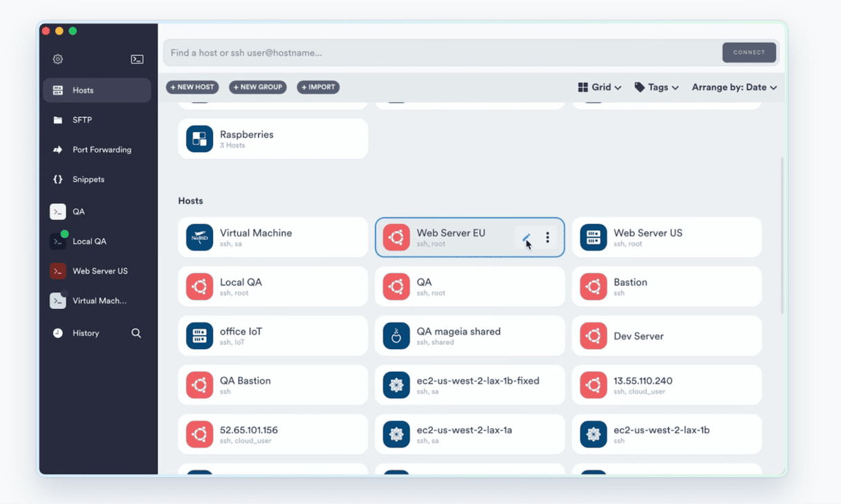The width and height of the screenshot is (841, 504).
Task: Click the CONNECT button
Action: pos(749,53)
